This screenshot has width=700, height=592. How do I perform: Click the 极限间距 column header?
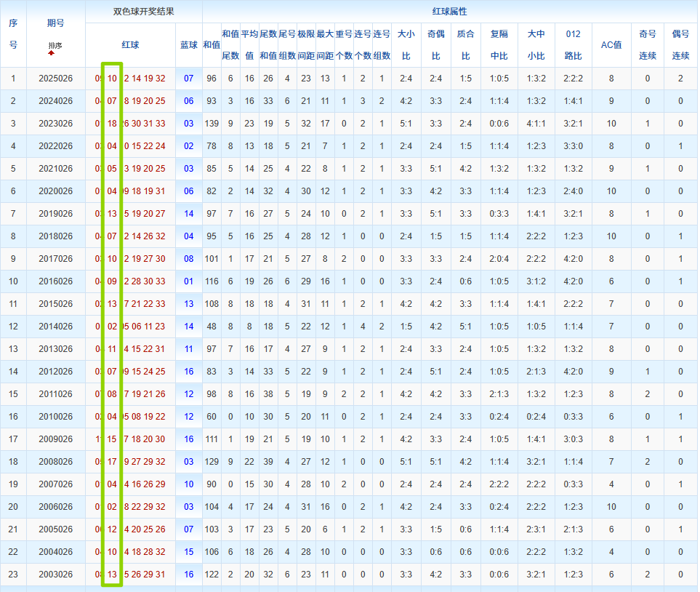(x=306, y=44)
